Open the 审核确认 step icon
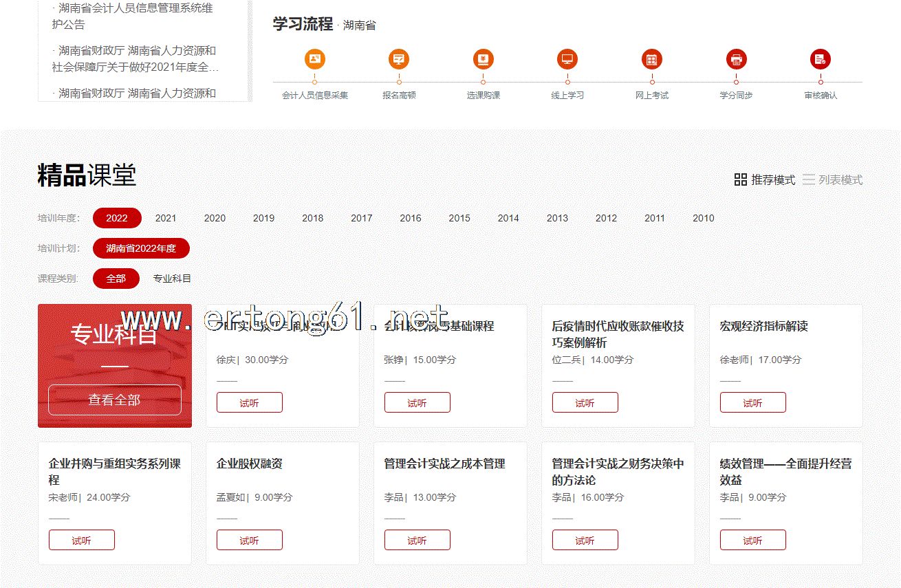This screenshot has width=901, height=588. (x=821, y=60)
